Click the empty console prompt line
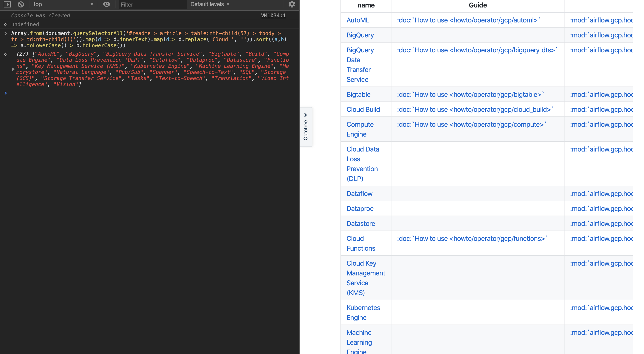644x354 pixels. (150, 93)
